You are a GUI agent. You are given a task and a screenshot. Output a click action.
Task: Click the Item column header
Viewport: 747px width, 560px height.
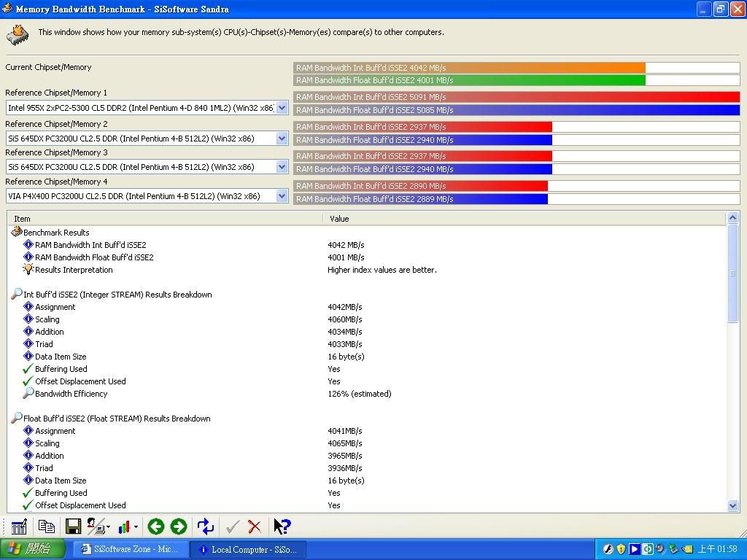[165, 219]
